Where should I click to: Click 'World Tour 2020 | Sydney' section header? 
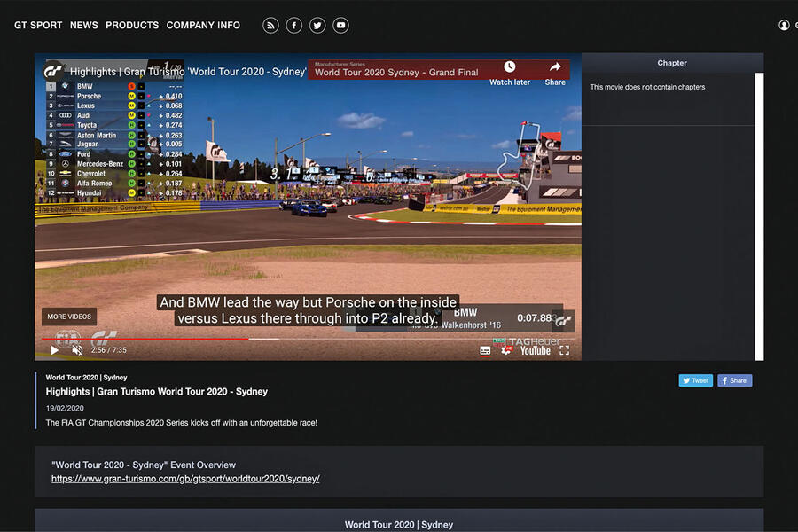pos(399,524)
